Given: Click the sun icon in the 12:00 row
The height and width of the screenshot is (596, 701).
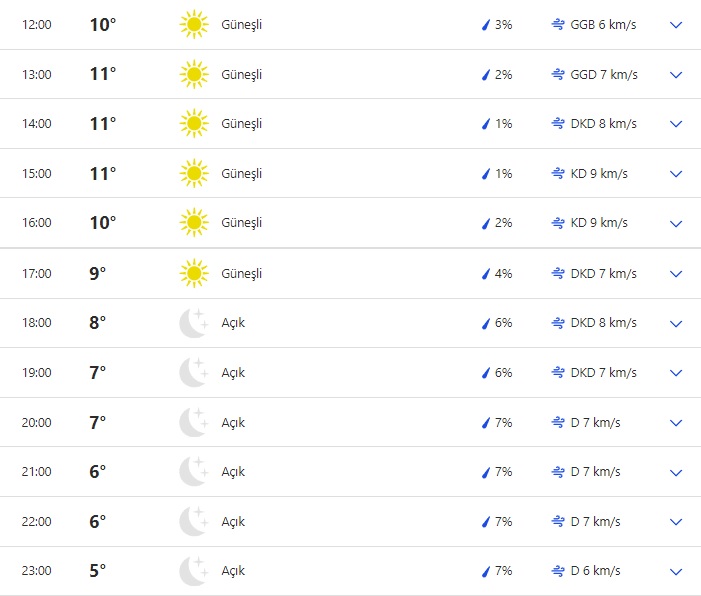Looking at the screenshot, I should (193, 24).
